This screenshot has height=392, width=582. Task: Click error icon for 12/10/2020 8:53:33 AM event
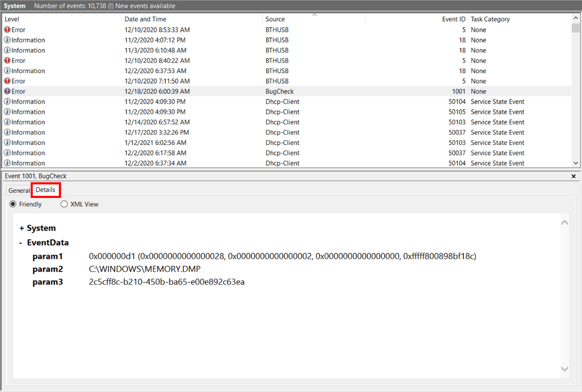(7, 30)
